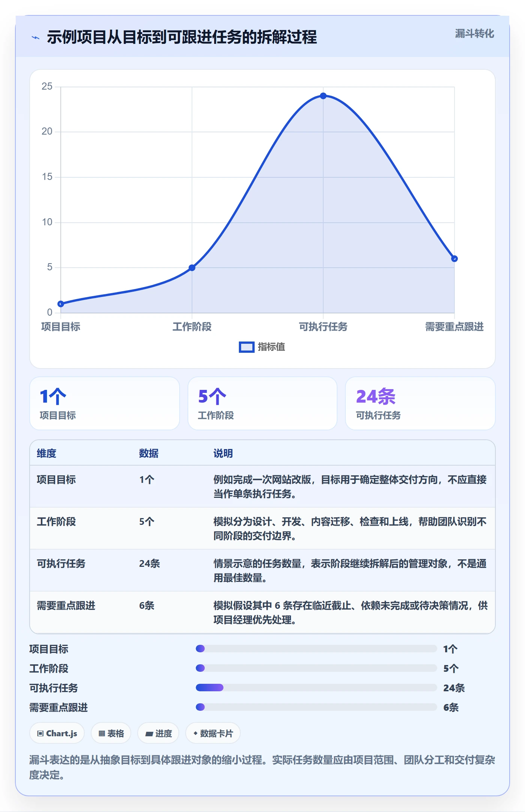Click the description starting 例如完成一次网站改版
This screenshot has width=525, height=812.
tap(350, 487)
